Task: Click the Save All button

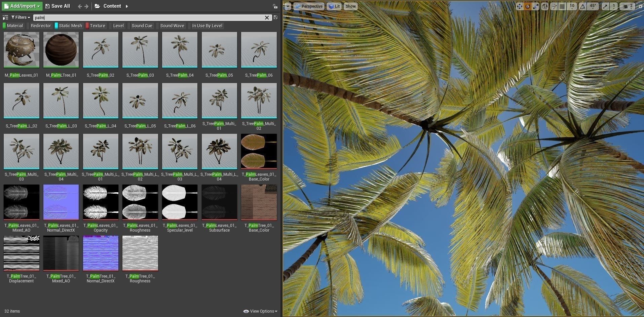Action: click(58, 6)
